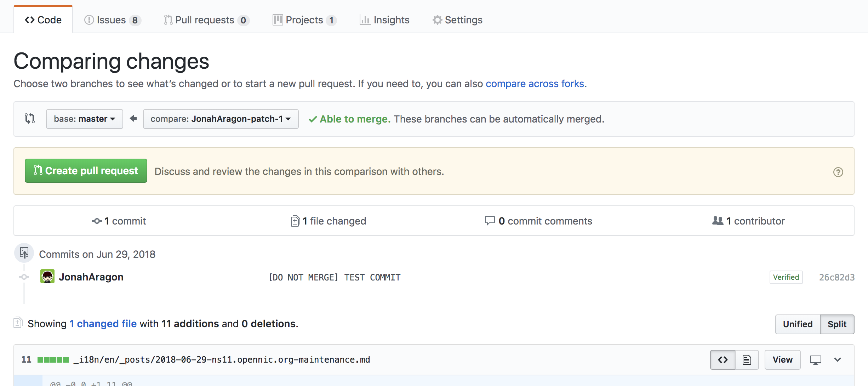Viewport: 868px width, 386px height.
Task: Click JonahAragon's avatar image
Action: [x=47, y=277]
